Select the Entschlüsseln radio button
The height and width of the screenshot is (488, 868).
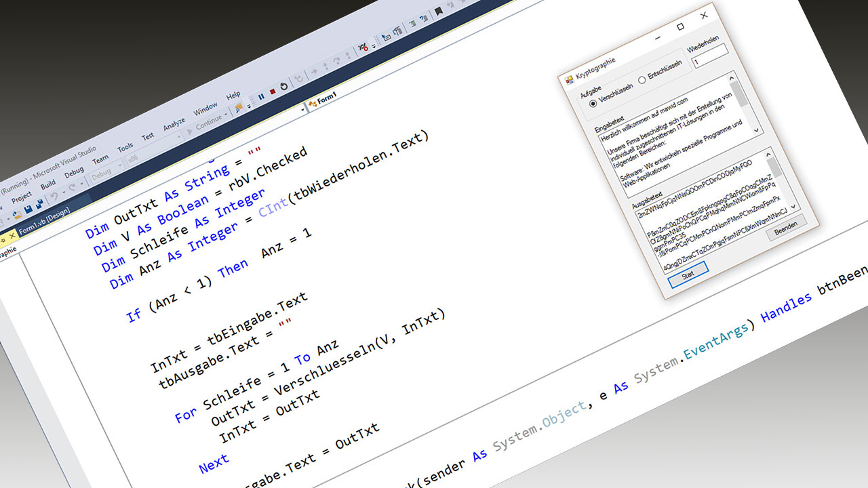tap(642, 80)
